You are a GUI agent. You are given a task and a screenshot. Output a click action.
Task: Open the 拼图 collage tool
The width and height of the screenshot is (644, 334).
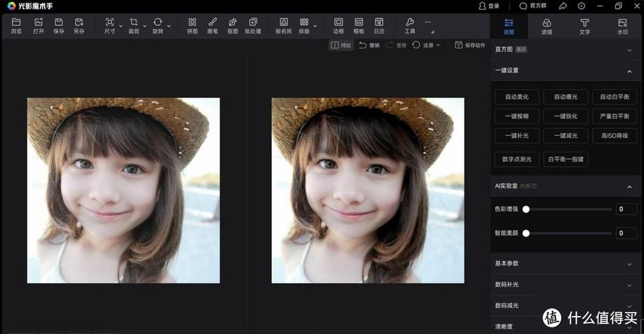192,26
